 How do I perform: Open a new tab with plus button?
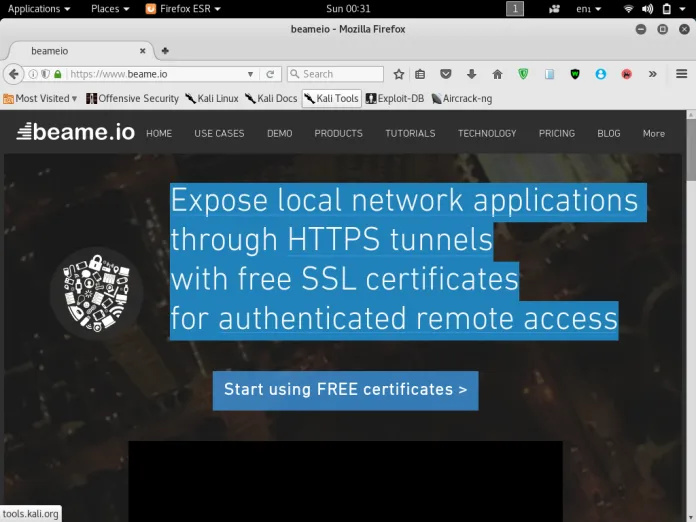[x=165, y=50]
